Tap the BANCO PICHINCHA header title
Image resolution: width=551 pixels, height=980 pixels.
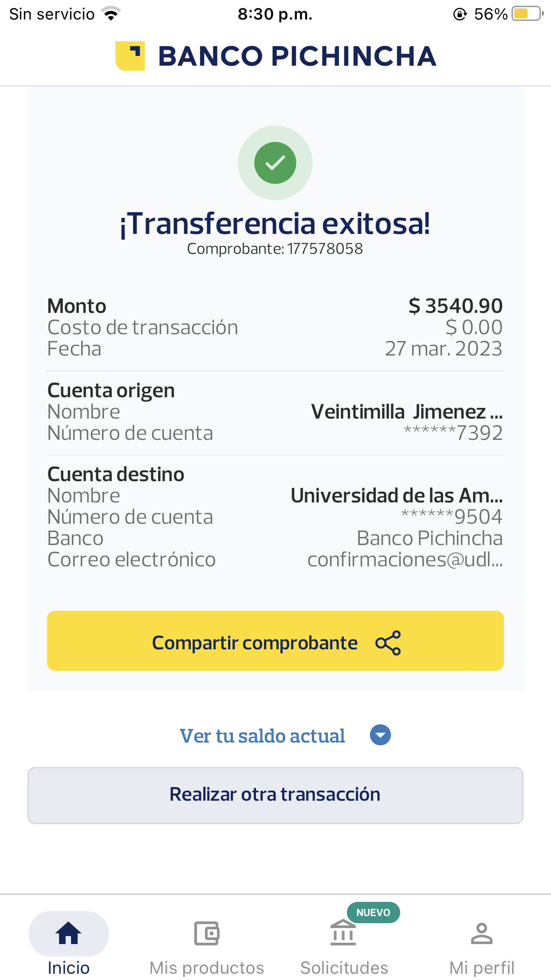(x=297, y=56)
